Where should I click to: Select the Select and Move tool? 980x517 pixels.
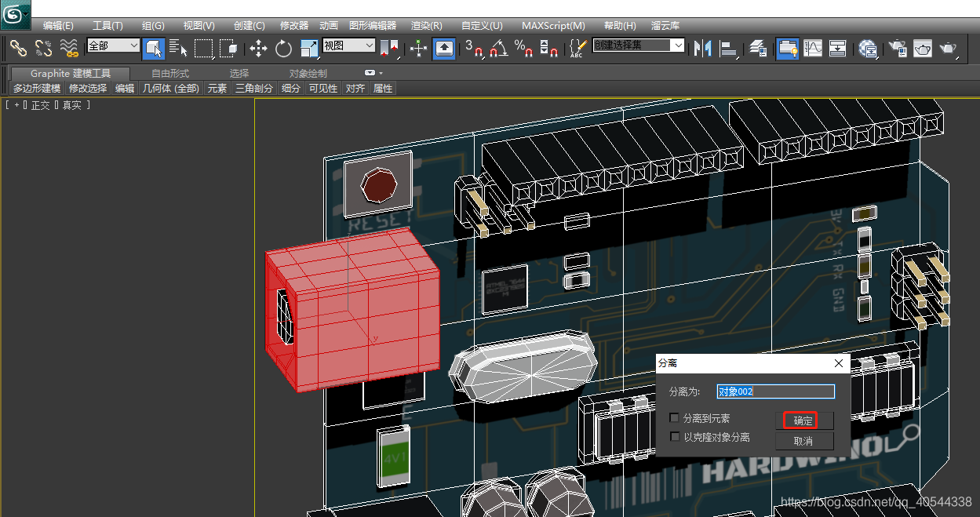pyautogui.click(x=258, y=49)
